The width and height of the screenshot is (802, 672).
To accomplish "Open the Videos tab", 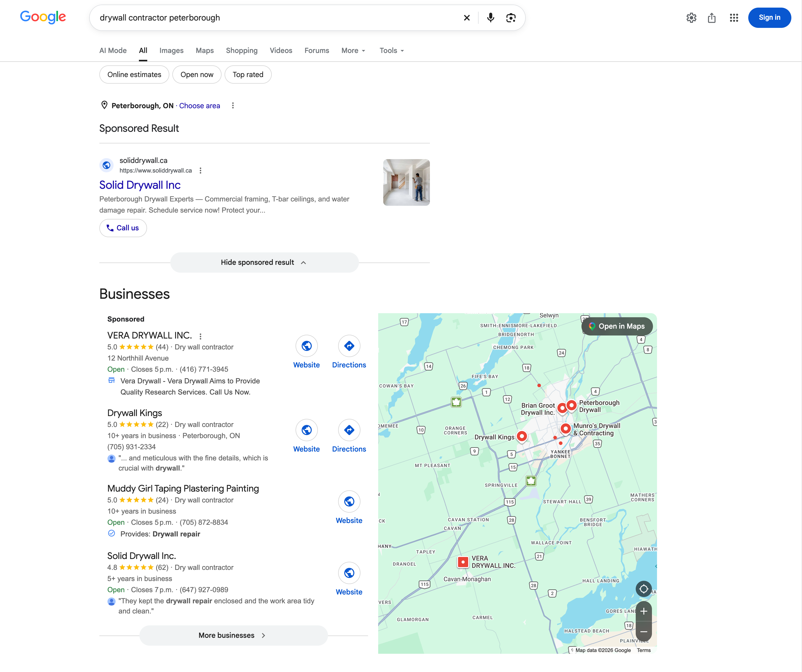I will pos(281,50).
